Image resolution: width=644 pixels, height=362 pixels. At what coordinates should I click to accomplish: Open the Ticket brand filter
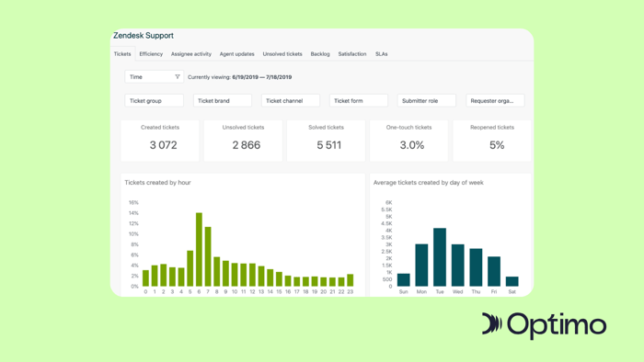tap(223, 100)
